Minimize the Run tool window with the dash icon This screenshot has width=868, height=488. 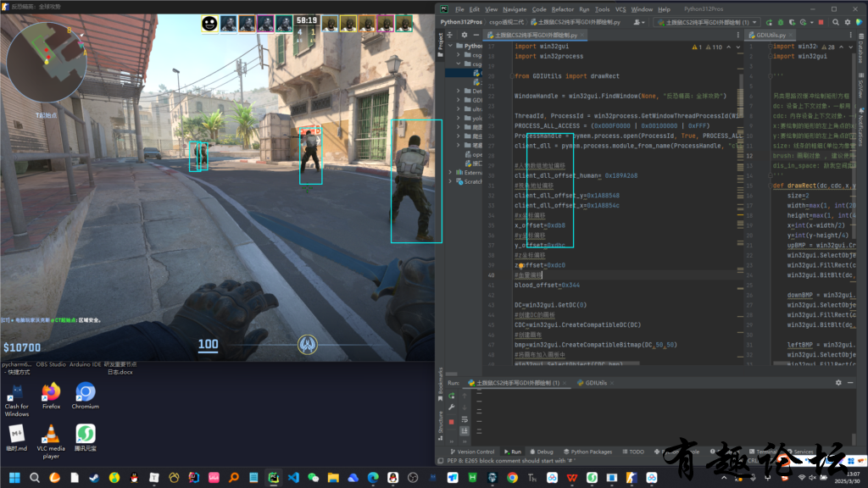(x=850, y=382)
